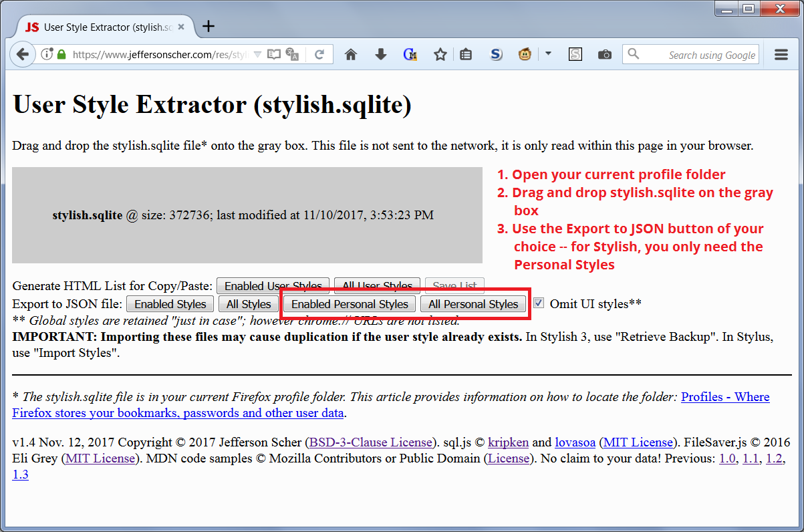Export All Personal Styles to JSON

pos(473,304)
